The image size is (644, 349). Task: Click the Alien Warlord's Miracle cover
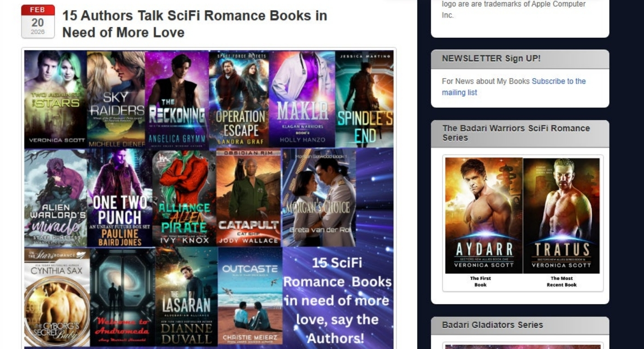(56, 198)
